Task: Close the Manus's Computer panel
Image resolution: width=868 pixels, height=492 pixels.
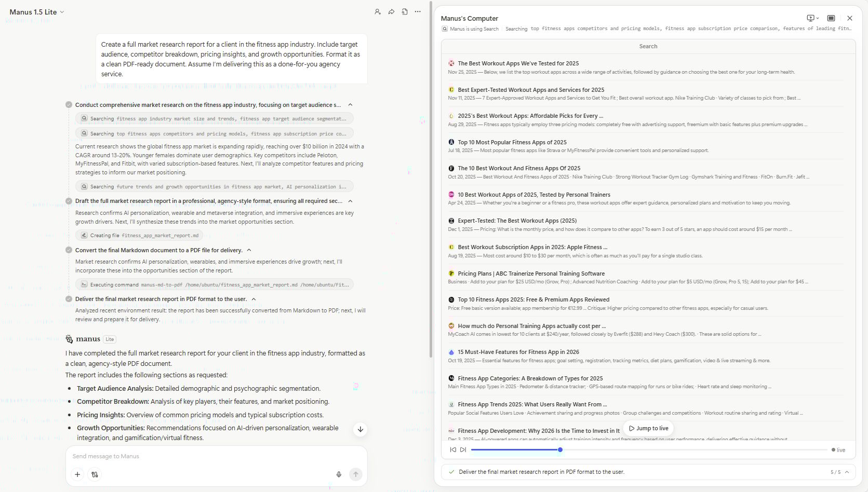Action: 850,18
